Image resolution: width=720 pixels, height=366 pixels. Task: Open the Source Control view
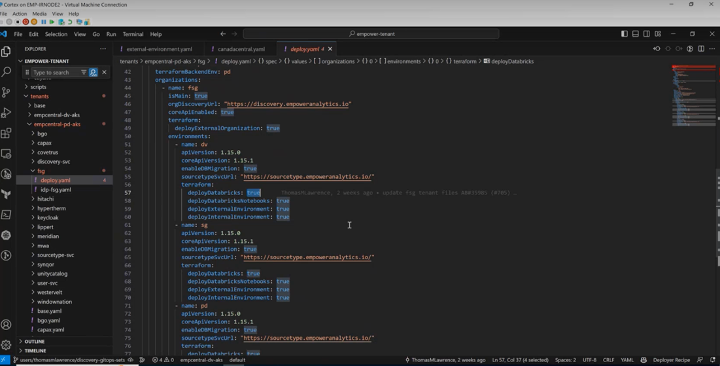click(6, 92)
